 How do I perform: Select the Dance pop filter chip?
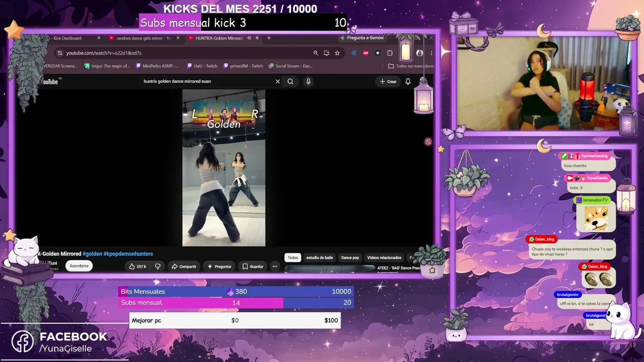tap(350, 257)
